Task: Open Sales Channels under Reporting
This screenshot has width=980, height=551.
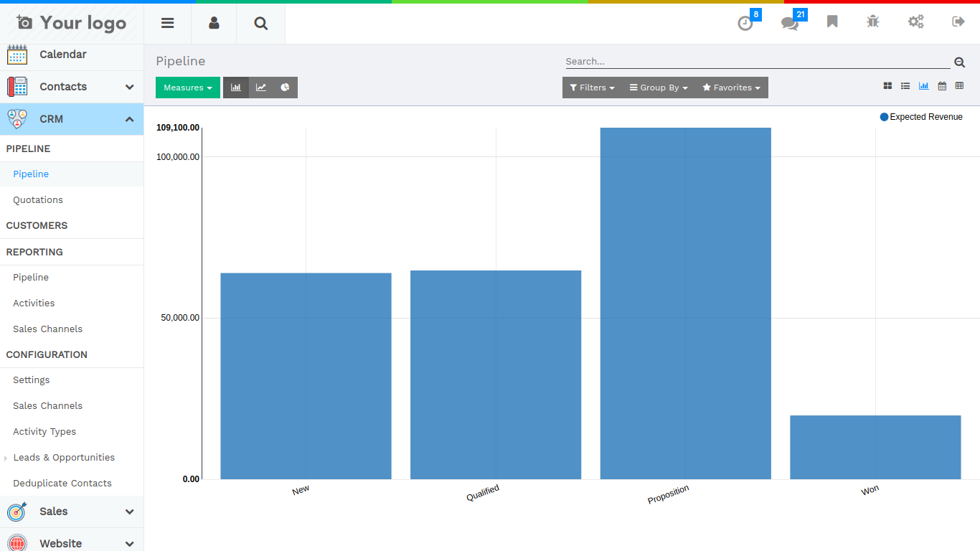Action: pyautogui.click(x=47, y=329)
